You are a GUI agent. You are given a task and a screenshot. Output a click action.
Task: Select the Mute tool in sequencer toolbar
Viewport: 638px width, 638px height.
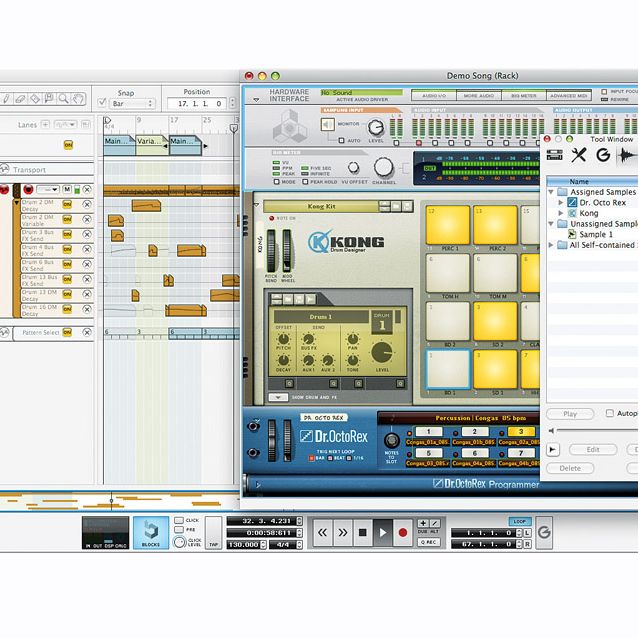(49, 98)
